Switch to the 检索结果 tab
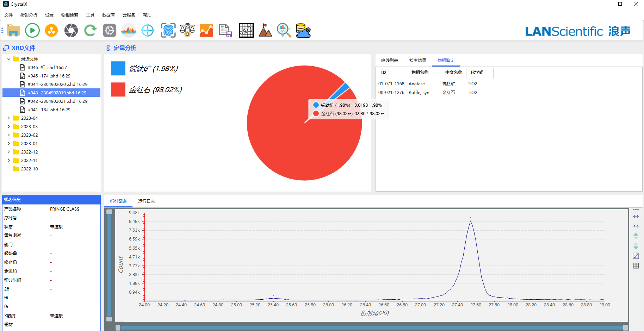 click(417, 61)
